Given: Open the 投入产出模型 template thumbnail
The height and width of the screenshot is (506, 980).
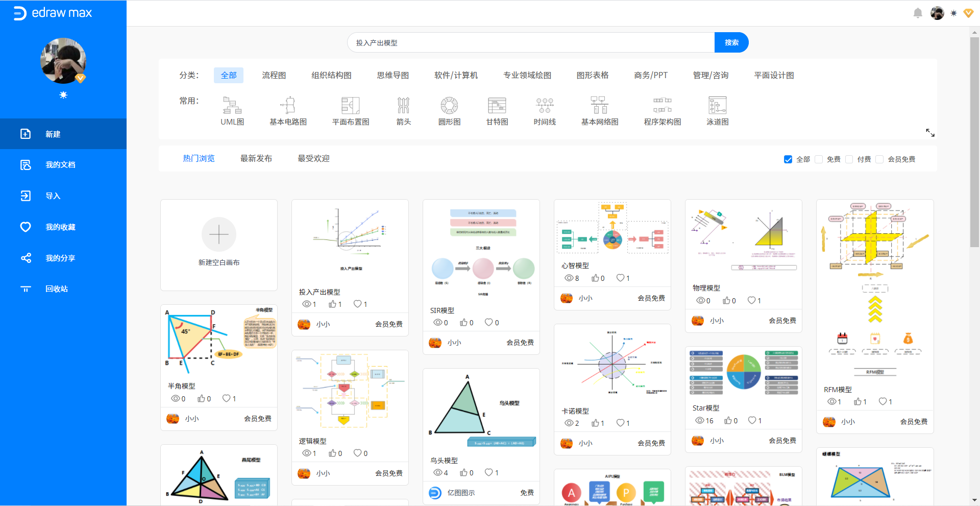Looking at the screenshot, I should pos(350,240).
